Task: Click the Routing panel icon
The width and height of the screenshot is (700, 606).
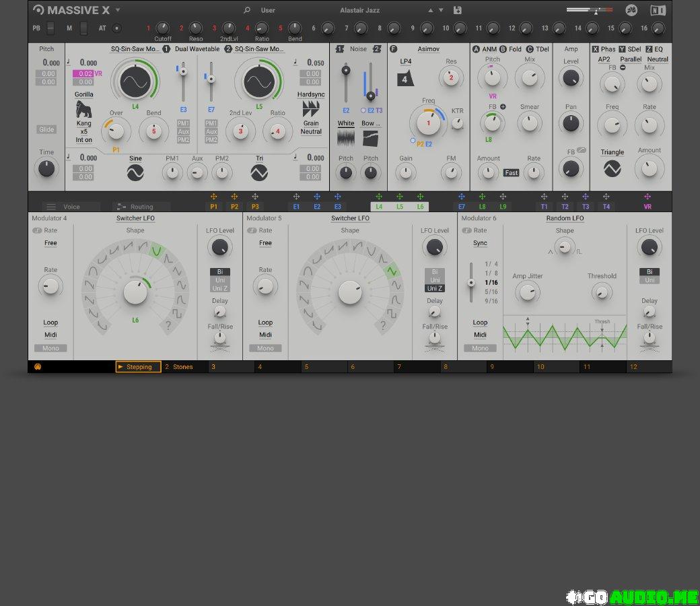Action: (x=121, y=207)
